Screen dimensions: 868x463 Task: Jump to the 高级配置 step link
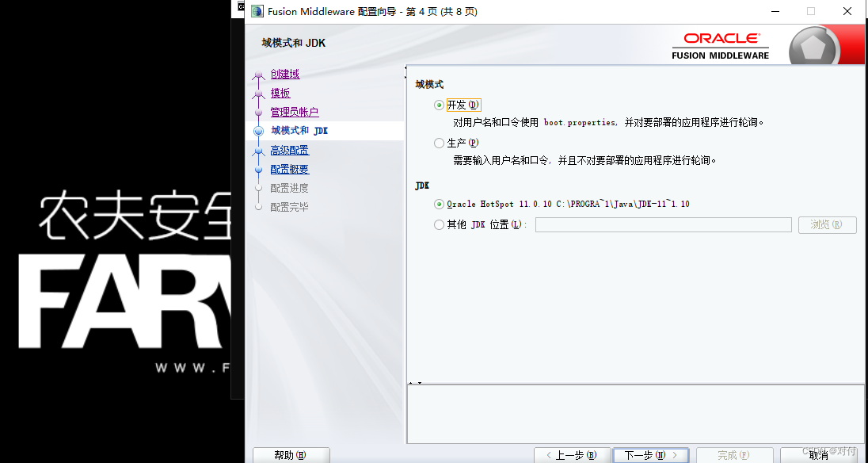[290, 150]
